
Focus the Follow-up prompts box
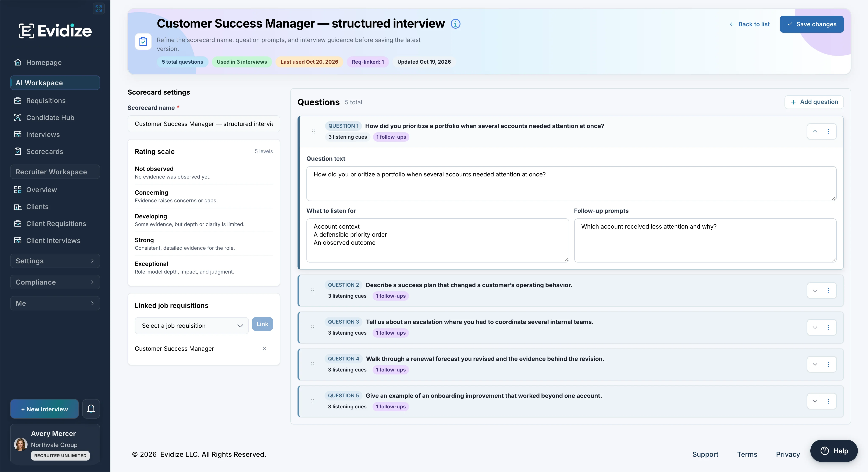click(705, 240)
